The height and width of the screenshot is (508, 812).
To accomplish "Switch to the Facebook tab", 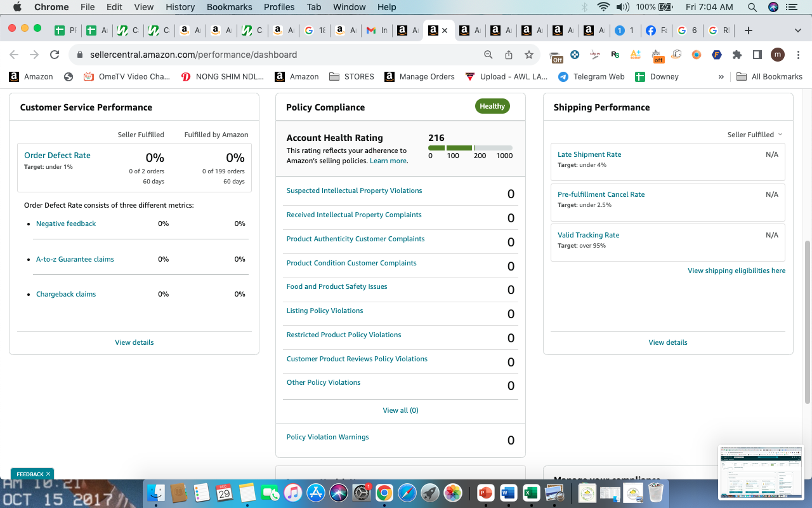I will (x=656, y=30).
